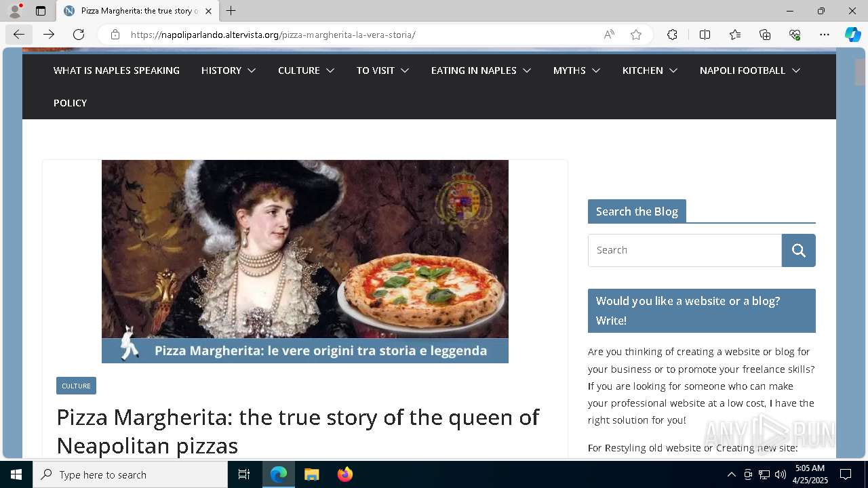Add this page to favorites star
Image resolution: width=868 pixels, height=488 pixels.
click(636, 35)
